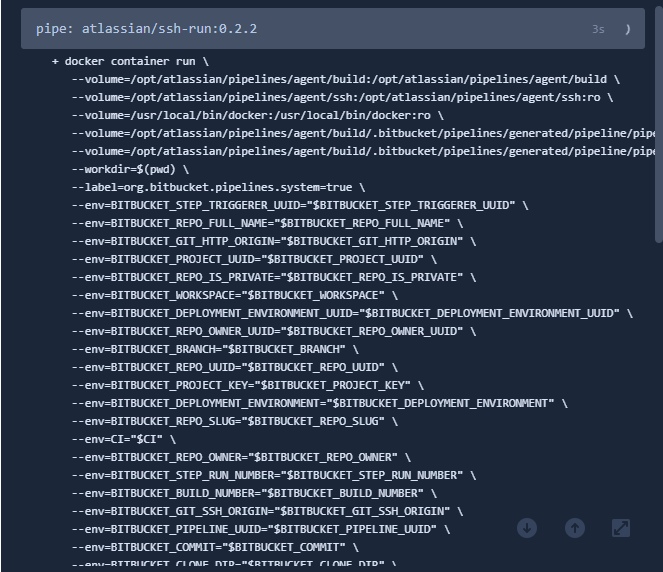This screenshot has height=572, width=663.
Task: Click the agent/ssh:ro volume mount line
Action: click(342, 98)
